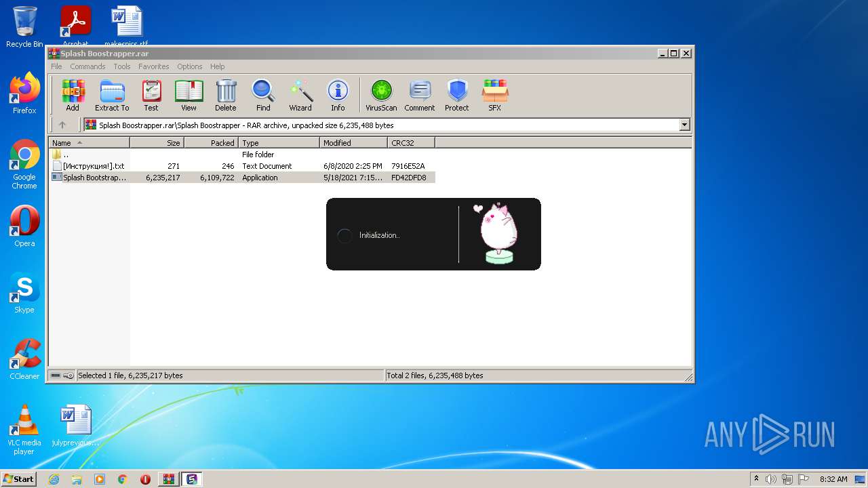Sort by the CRC32 column header

point(411,143)
